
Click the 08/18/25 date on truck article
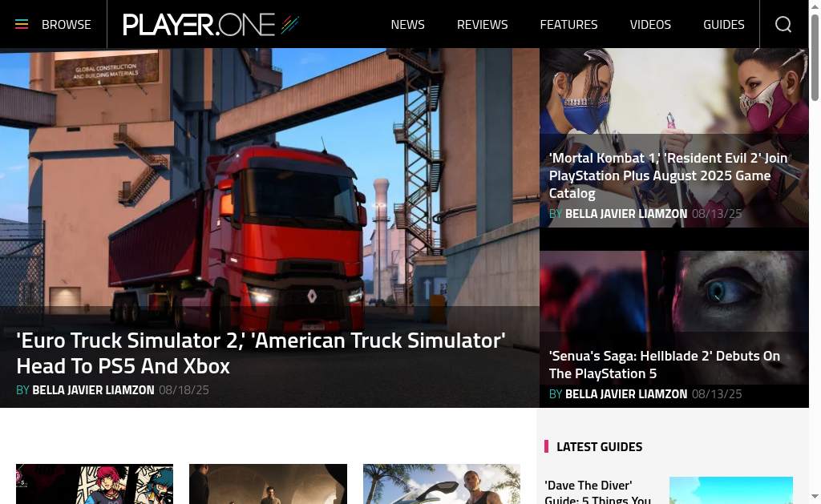[184, 390]
